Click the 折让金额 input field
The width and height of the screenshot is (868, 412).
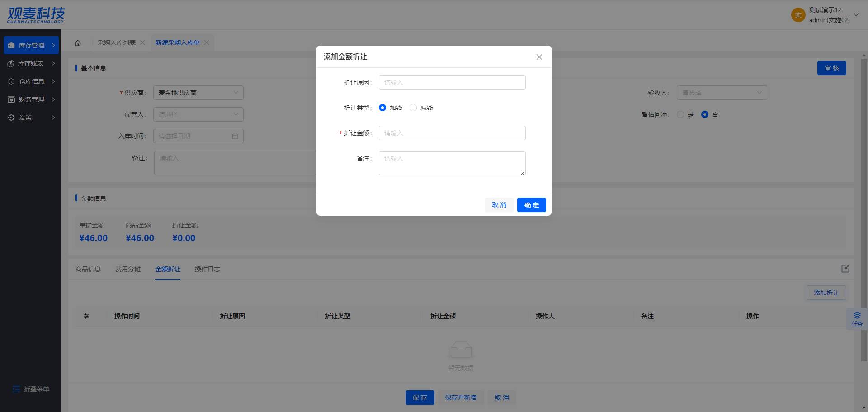[x=452, y=133]
